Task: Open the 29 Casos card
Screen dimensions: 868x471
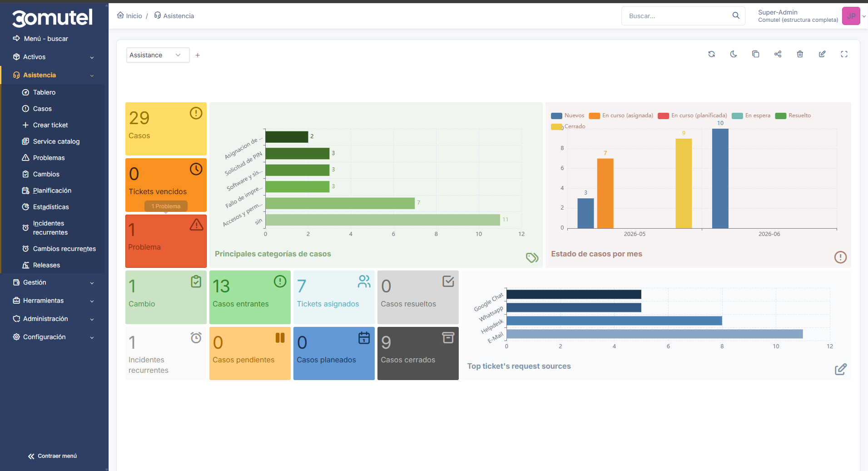Action: click(166, 129)
